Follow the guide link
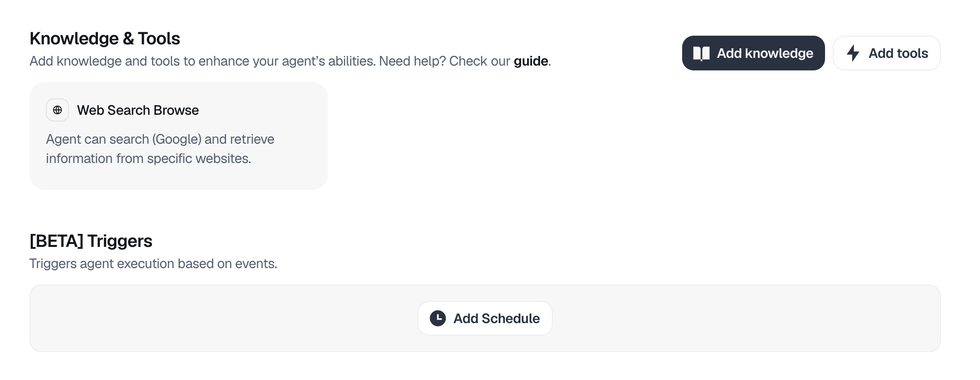 point(531,61)
